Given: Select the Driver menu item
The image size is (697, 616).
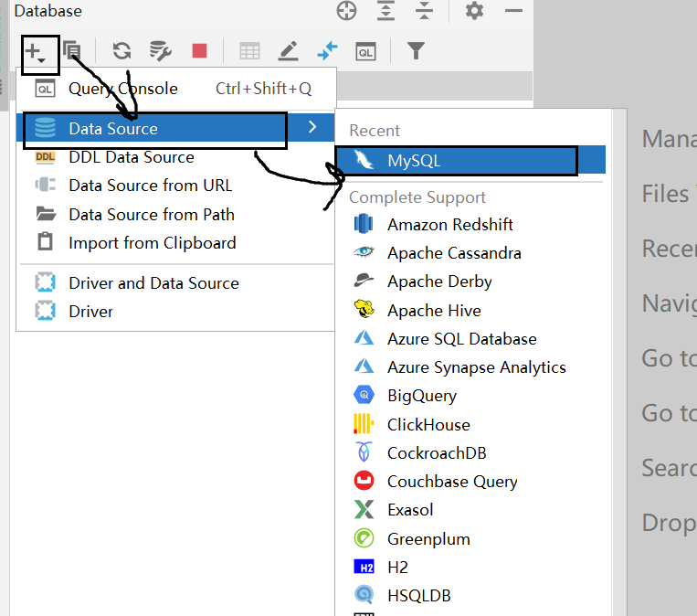Looking at the screenshot, I should (x=175, y=312).
